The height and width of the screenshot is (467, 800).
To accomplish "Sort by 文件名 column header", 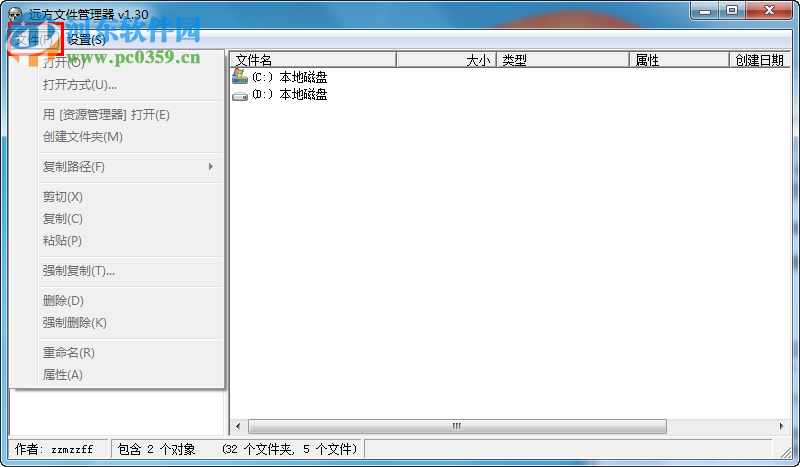I will [313, 60].
